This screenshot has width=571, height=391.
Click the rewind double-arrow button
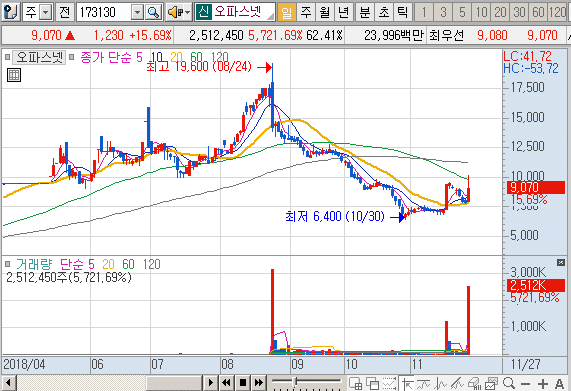point(226,383)
